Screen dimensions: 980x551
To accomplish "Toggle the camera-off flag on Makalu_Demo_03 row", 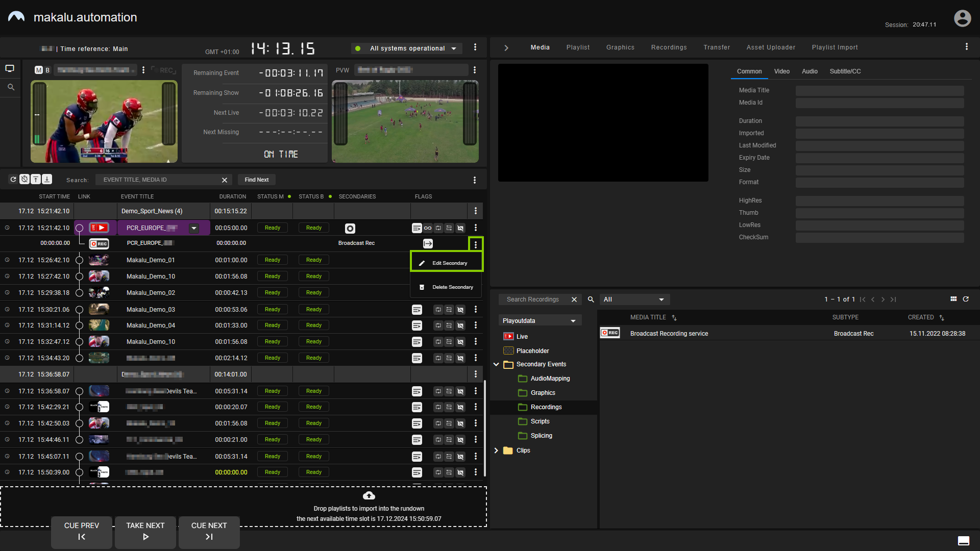I will (460, 310).
